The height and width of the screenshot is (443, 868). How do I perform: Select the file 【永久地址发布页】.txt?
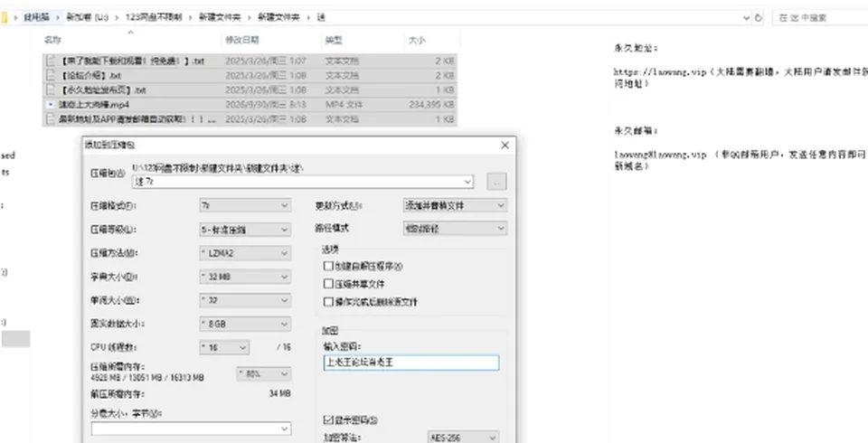pos(103,90)
